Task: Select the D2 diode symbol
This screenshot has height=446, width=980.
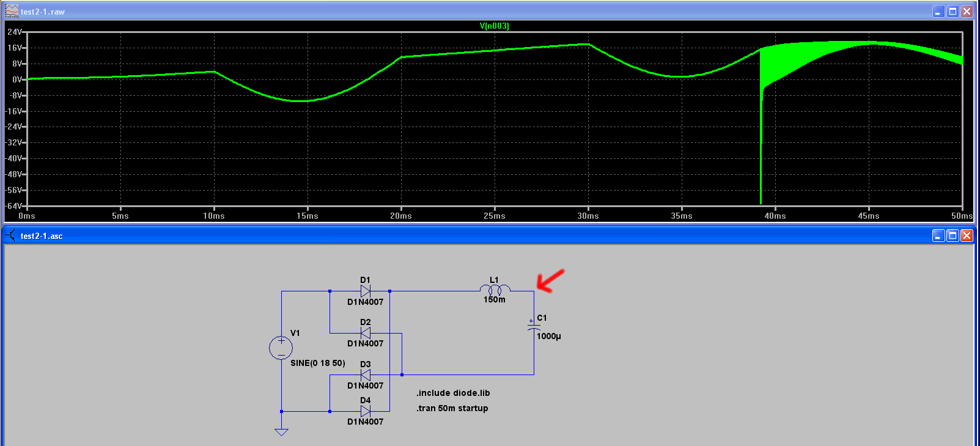Action: point(366,333)
